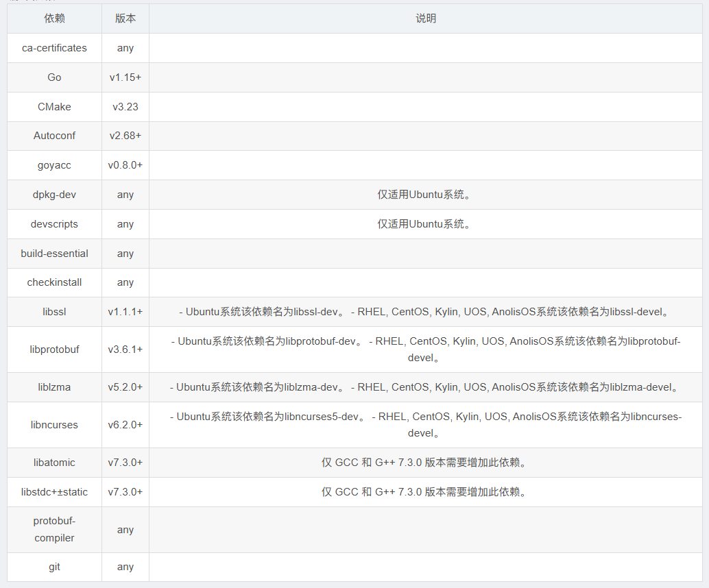Select the ca-certificates dependency cell
709x588 pixels.
coord(54,48)
